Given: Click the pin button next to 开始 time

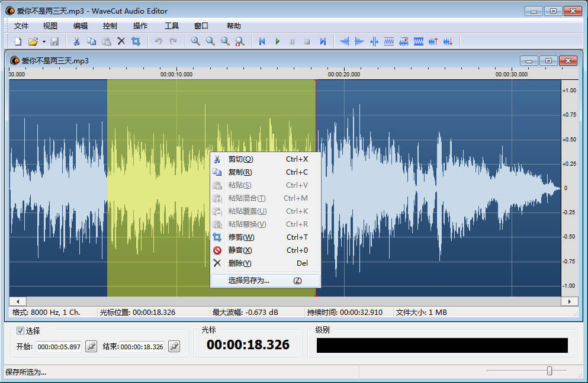Looking at the screenshot, I should pos(91,346).
